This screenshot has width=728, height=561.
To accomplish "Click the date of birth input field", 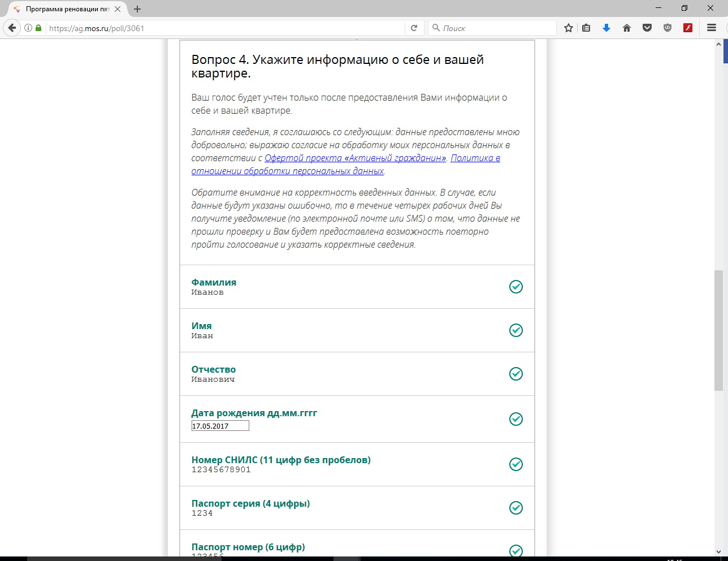I will pyautogui.click(x=220, y=426).
